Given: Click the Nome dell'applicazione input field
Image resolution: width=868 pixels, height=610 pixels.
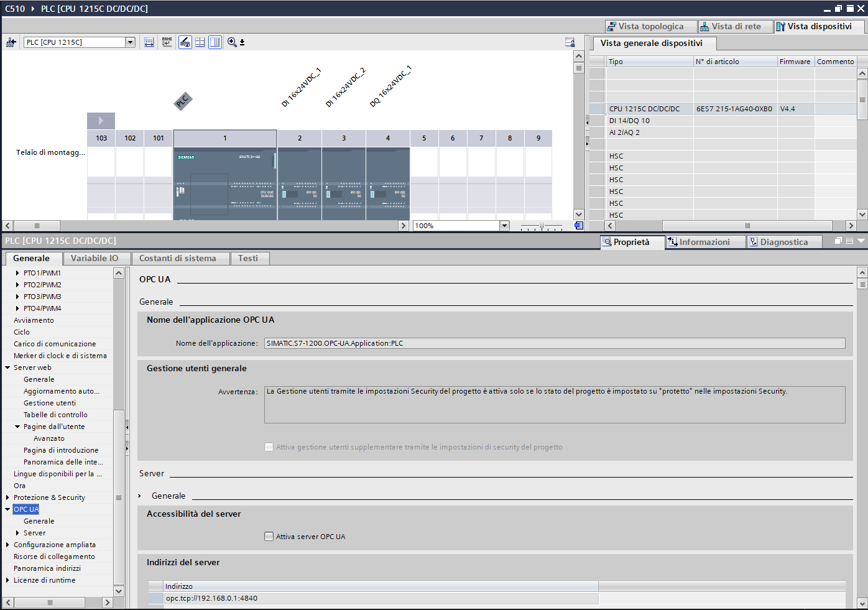Looking at the screenshot, I should (555, 343).
